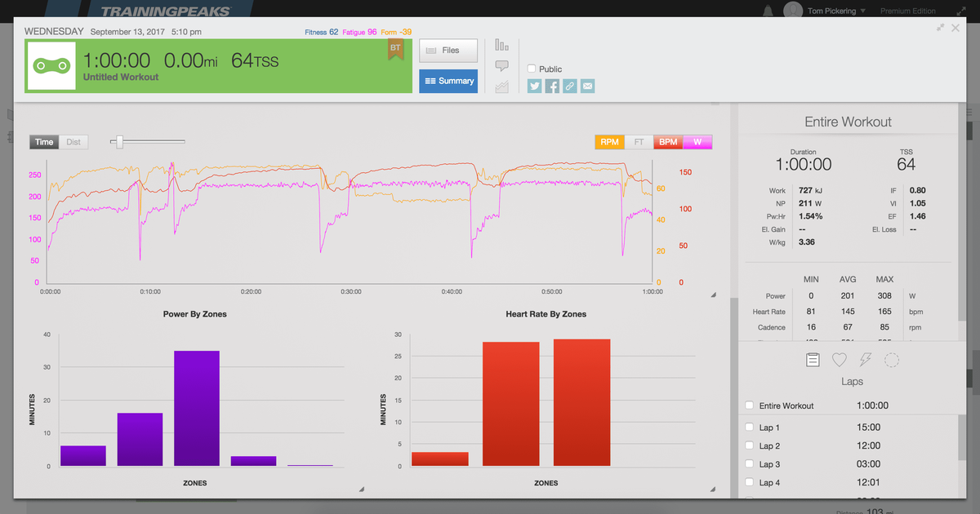Open the Summary view button
Image resolution: width=980 pixels, height=514 pixels.
click(x=448, y=81)
